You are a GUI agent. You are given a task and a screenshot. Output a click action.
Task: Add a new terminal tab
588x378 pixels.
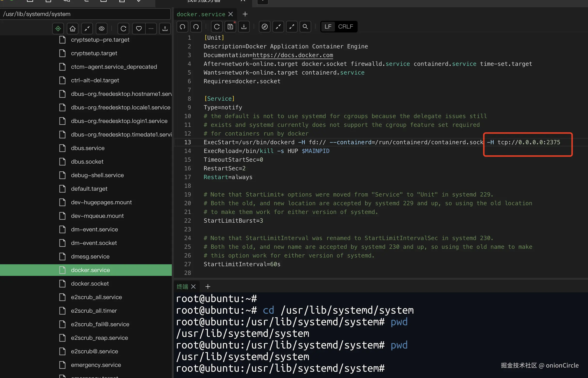click(208, 287)
